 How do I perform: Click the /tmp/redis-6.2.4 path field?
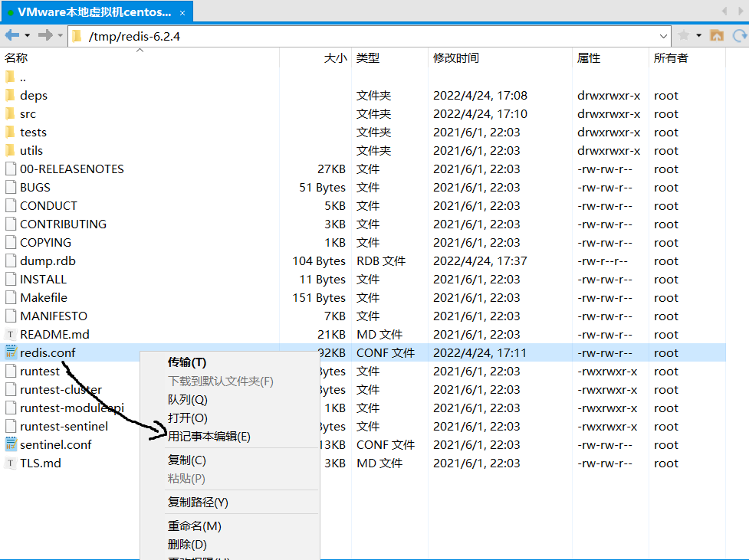click(x=370, y=36)
